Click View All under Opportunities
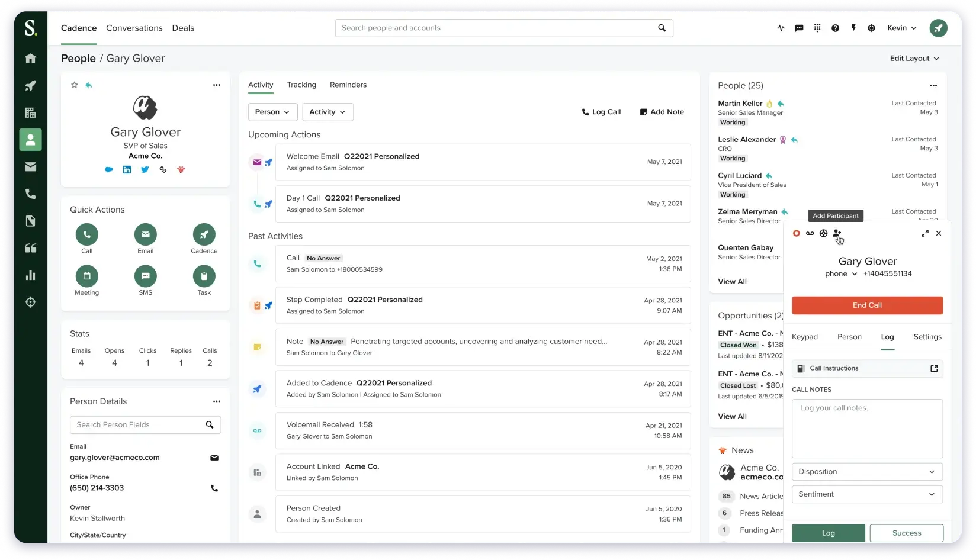 (x=731, y=416)
